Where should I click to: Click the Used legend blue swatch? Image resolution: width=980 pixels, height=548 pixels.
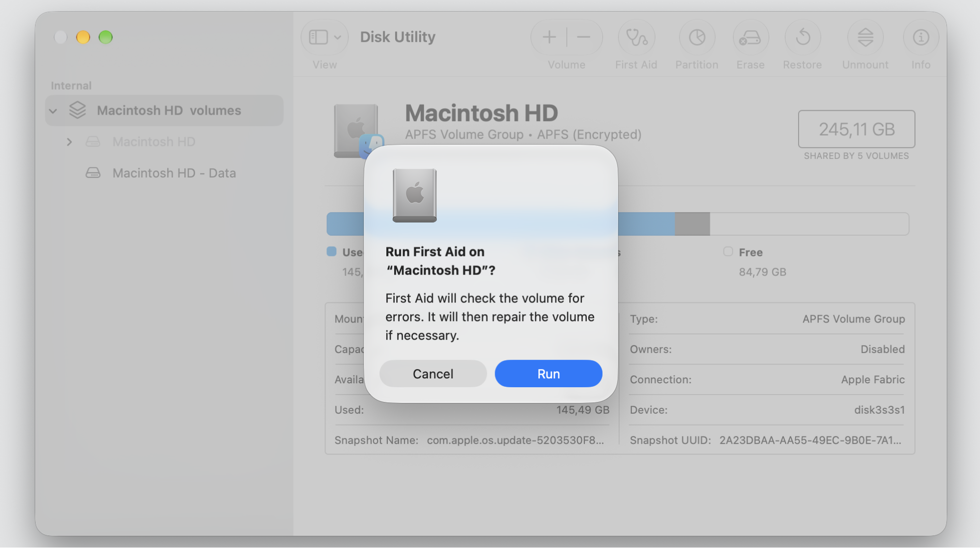pyautogui.click(x=331, y=251)
